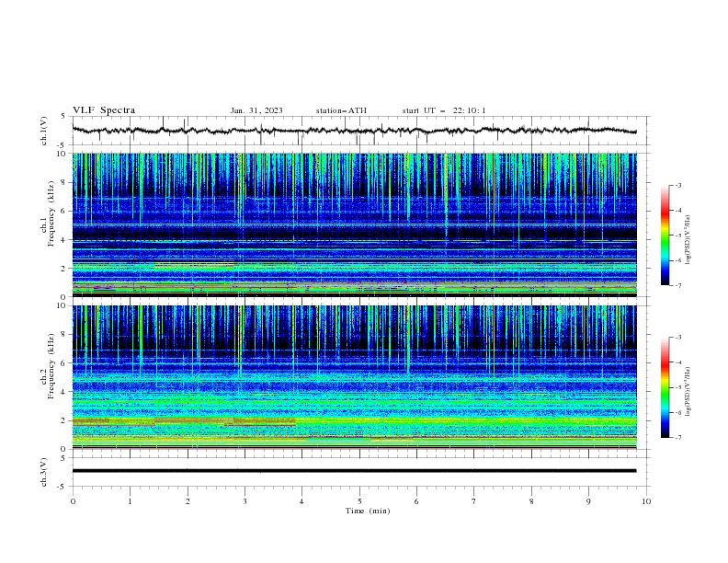Click time axis tick label "2"
Image resolution: width=728 pixels, height=563 pixels.
click(188, 501)
